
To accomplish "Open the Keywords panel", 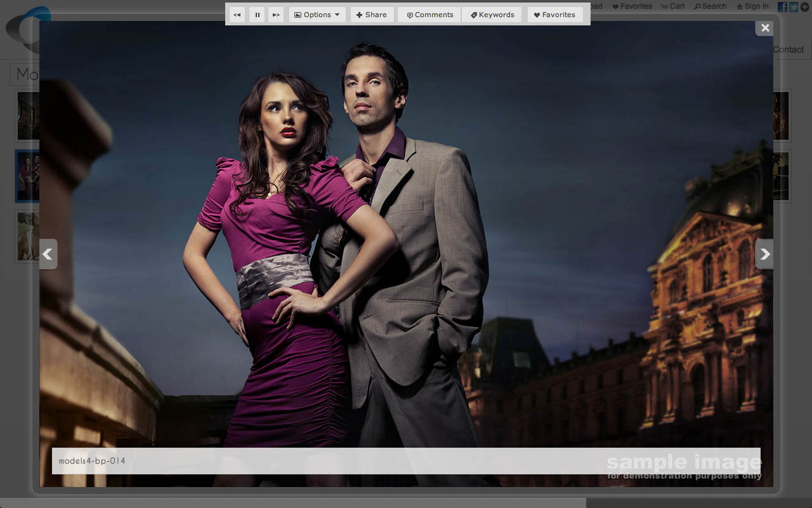I will coord(492,15).
